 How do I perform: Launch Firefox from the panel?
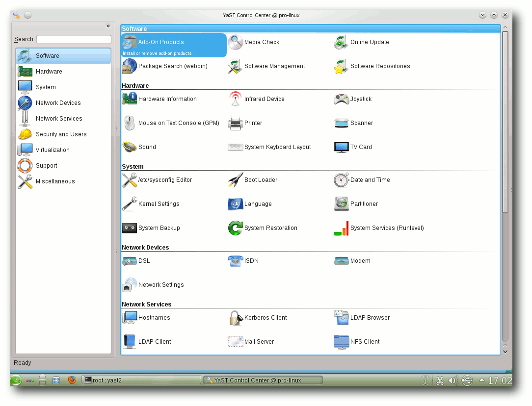pyautogui.click(x=72, y=380)
